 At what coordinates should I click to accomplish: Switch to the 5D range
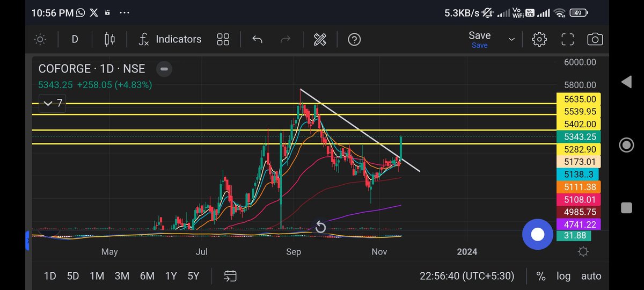[73, 276]
